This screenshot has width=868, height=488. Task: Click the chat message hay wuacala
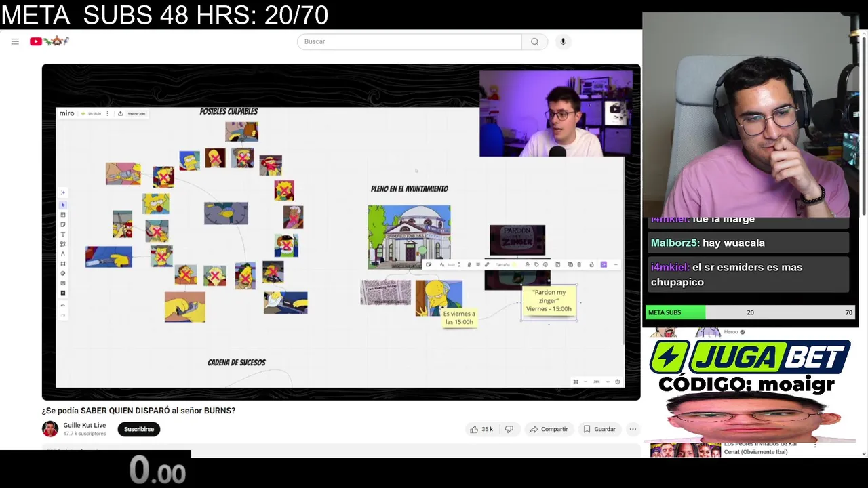click(x=748, y=243)
